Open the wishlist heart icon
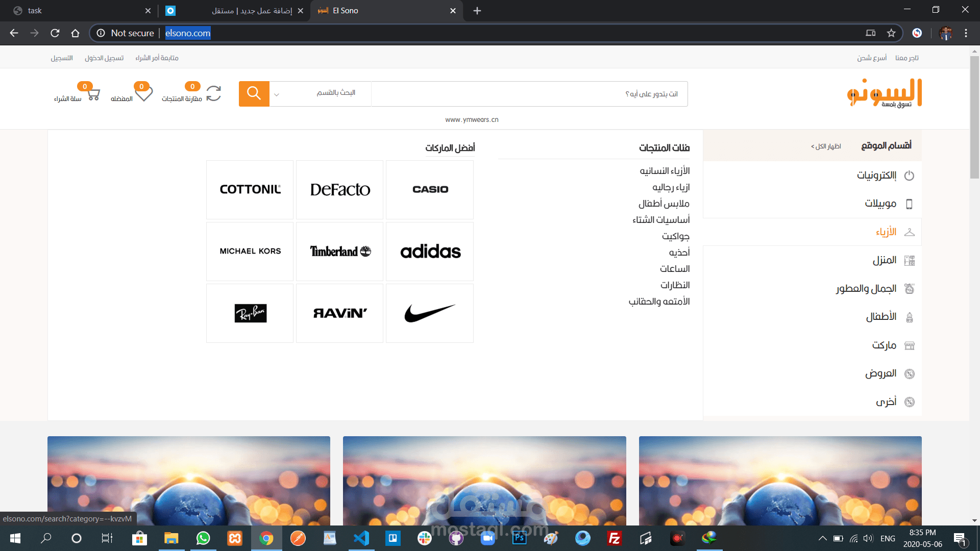This screenshot has height=551, width=980. (143, 94)
